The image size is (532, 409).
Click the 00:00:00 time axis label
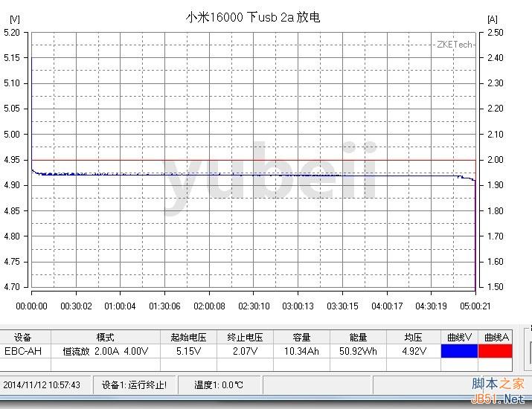pos(31,306)
